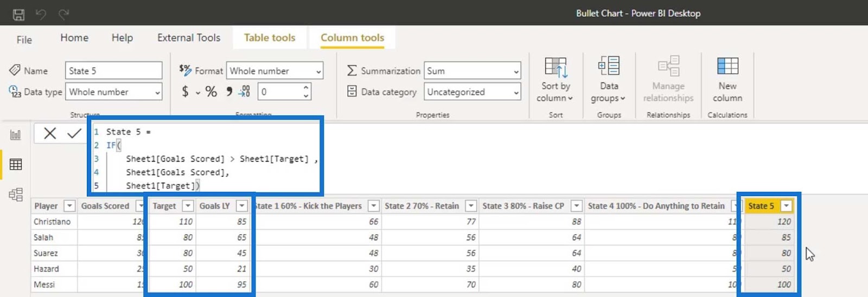This screenshot has height=297, width=868.
Task: Open the Data groups button
Action: click(609, 79)
